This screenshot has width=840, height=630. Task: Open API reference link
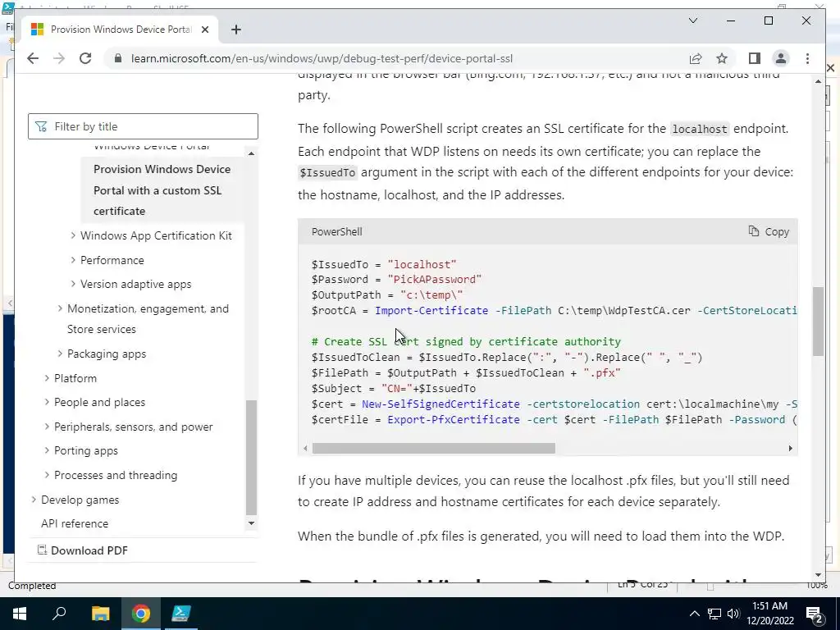point(75,523)
